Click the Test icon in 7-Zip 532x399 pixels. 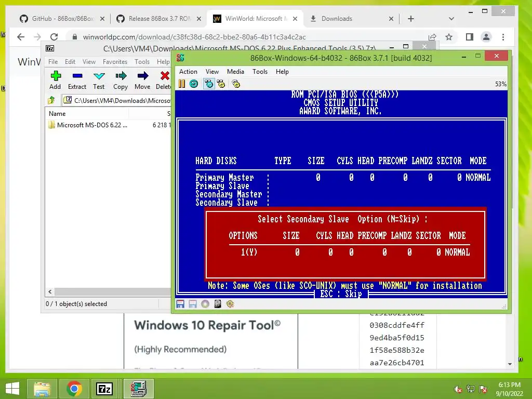coord(99,81)
